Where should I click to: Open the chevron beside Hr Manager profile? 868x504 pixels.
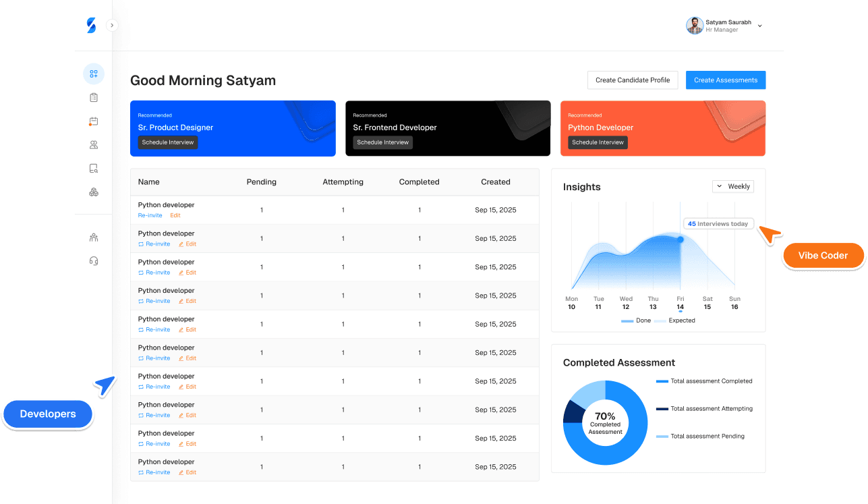[x=760, y=25]
